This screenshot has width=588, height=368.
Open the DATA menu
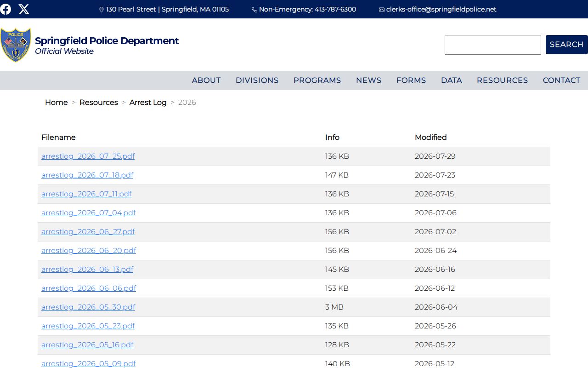452,80
